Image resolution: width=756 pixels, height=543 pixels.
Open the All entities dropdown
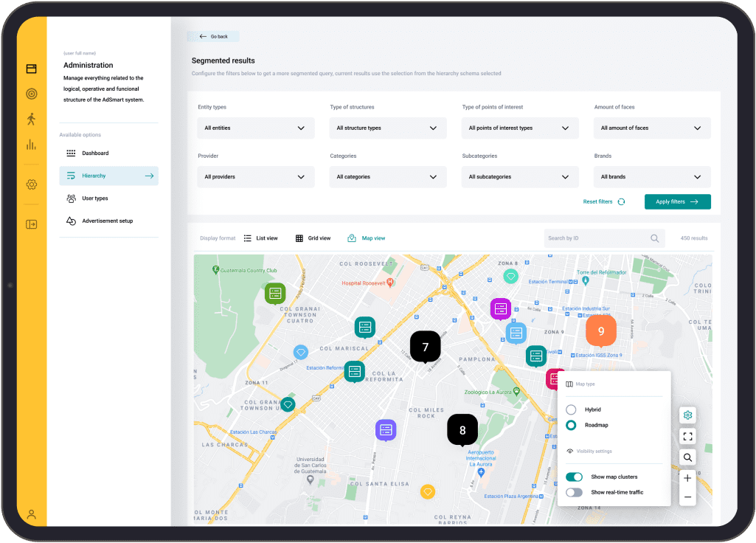pos(255,128)
